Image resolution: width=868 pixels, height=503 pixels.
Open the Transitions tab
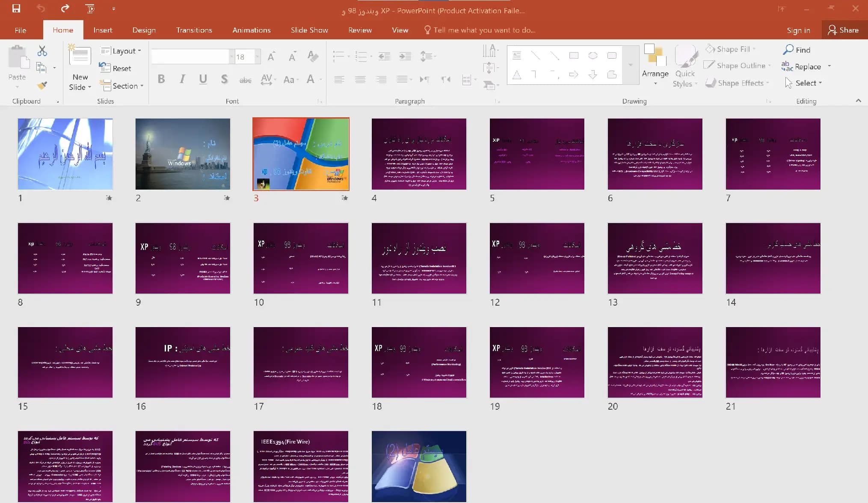coord(194,30)
